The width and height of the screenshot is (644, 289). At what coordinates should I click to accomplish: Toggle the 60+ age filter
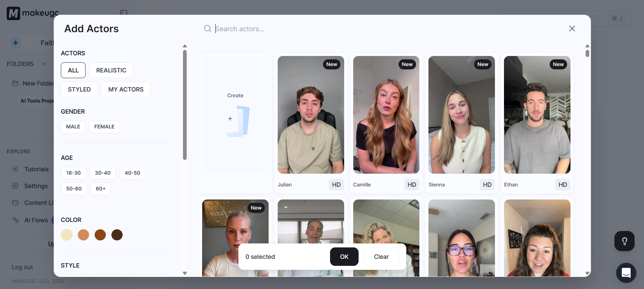click(x=101, y=189)
